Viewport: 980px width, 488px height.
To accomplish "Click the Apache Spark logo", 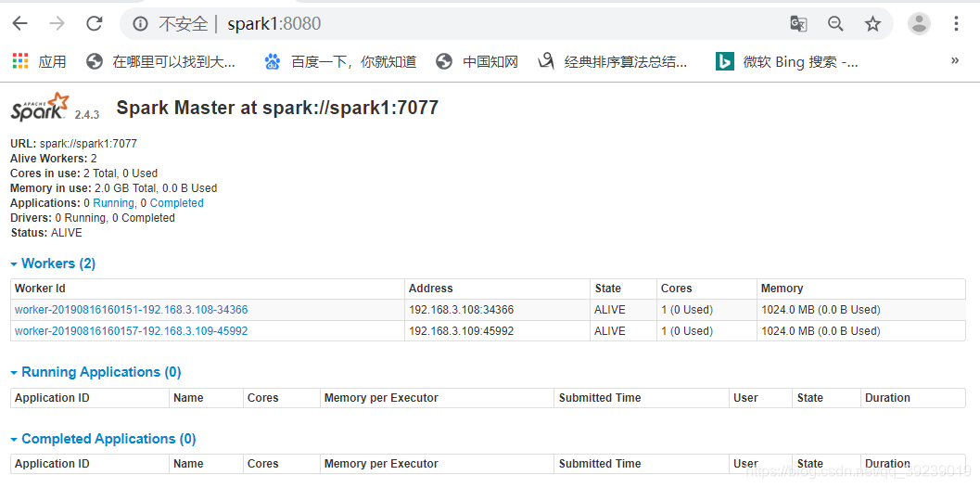I will point(40,107).
